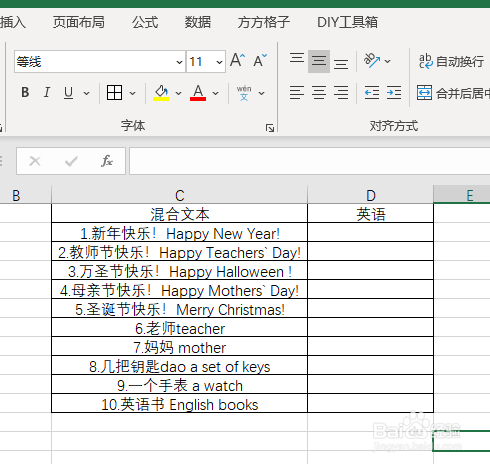The image size is (490, 464).
Task: Open 公式 ribbon tab
Action: click(145, 22)
